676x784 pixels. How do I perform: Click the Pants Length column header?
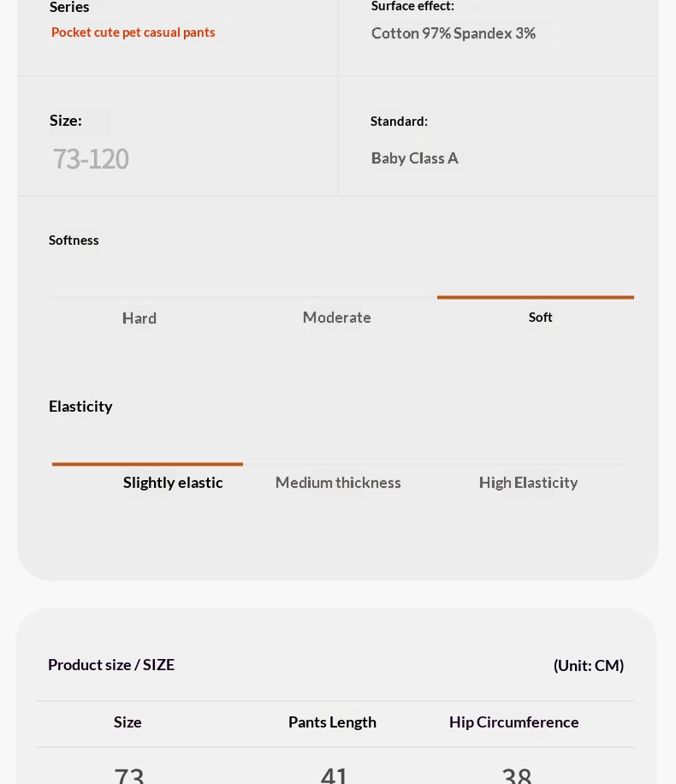coord(332,722)
